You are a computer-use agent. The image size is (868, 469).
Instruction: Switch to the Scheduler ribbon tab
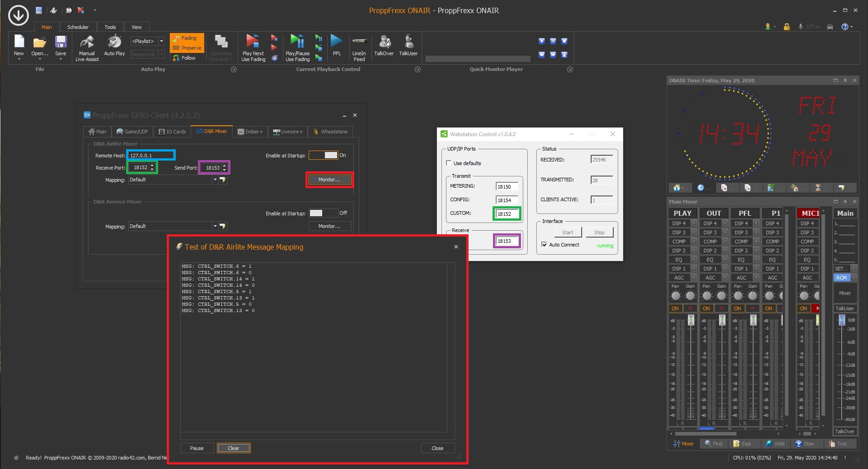click(78, 27)
